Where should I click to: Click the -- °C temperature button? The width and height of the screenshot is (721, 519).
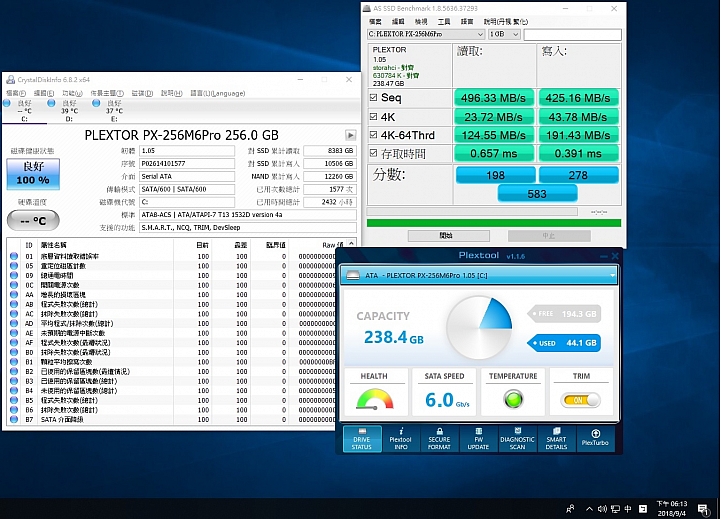[x=33, y=221]
